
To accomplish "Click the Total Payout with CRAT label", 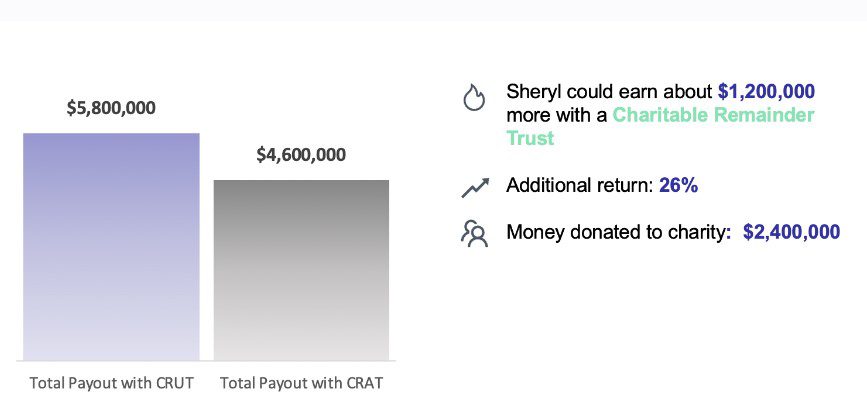I will point(301,383).
